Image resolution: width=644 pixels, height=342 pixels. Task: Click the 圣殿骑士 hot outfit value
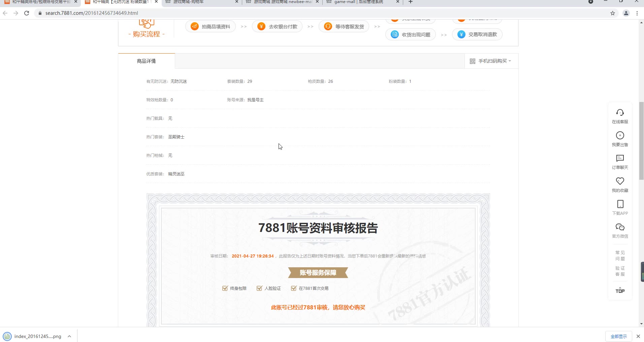point(176,137)
